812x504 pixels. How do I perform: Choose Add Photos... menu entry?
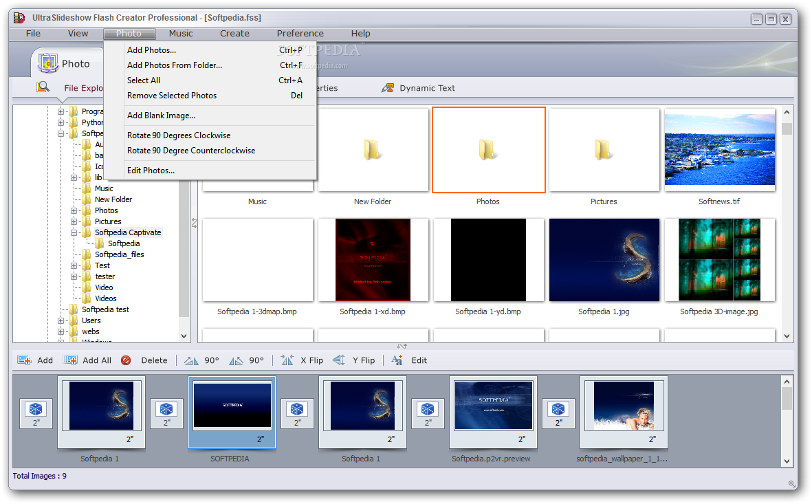point(210,50)
